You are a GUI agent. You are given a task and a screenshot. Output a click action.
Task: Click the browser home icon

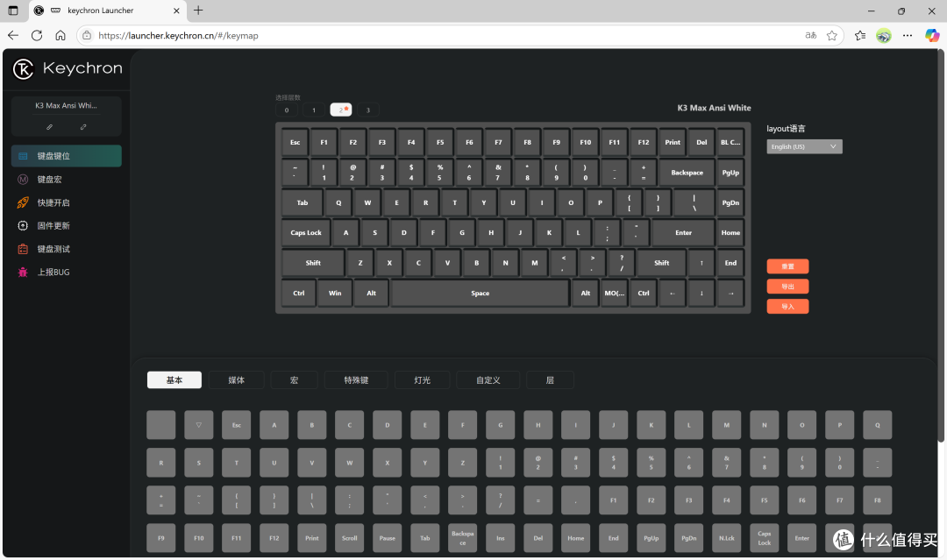(61, 36)
